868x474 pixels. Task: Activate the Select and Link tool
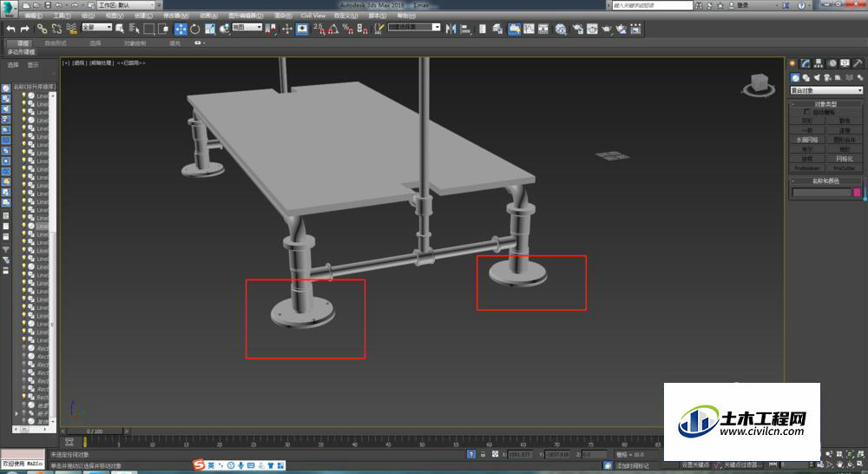tap(42, 29)
